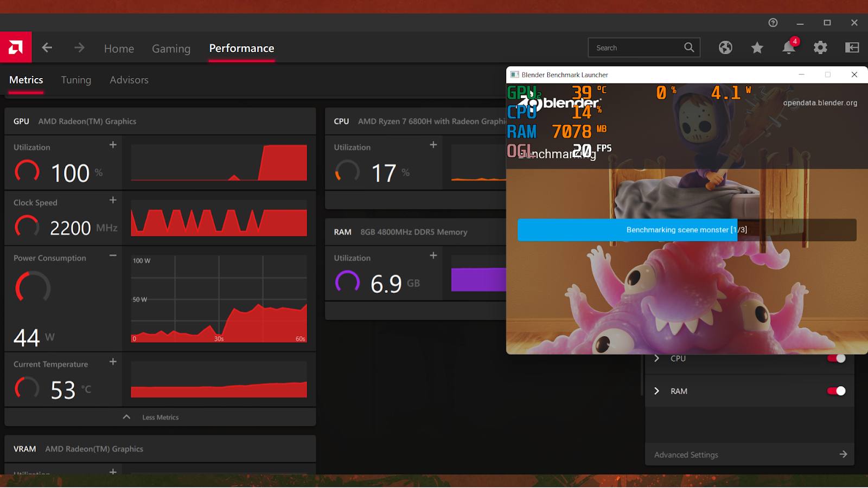The height and width of the screenshot is (488, 868).
Task: Expand the RAM row chevron
Action: click(657, 391)
